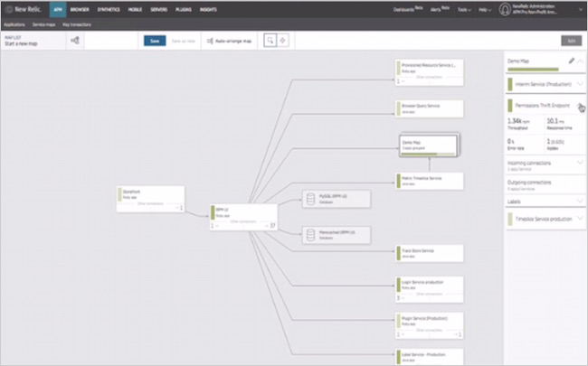The width and height of the screenshot is (588, 366).
Task: Expand Timeslice Service production chevron
Action: point(580,218)
